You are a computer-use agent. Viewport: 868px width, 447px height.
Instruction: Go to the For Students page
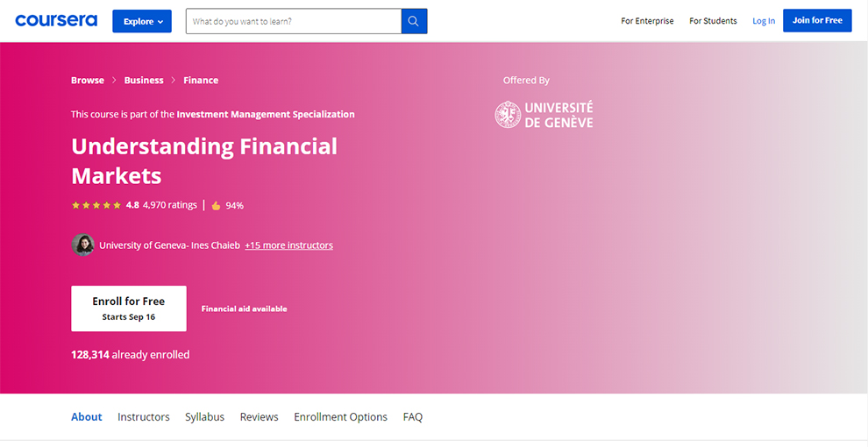[x=713, y=21]
